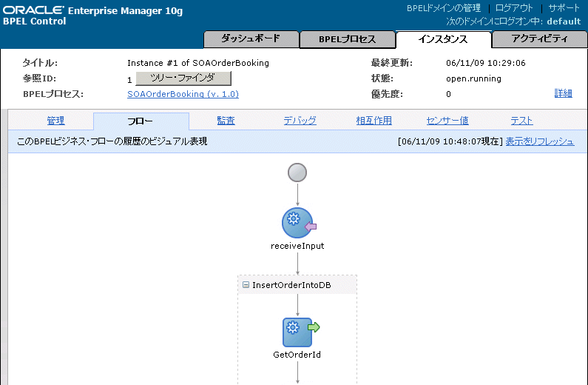
Task: Select the フロー sub-tab
Action: click(141, 121)
